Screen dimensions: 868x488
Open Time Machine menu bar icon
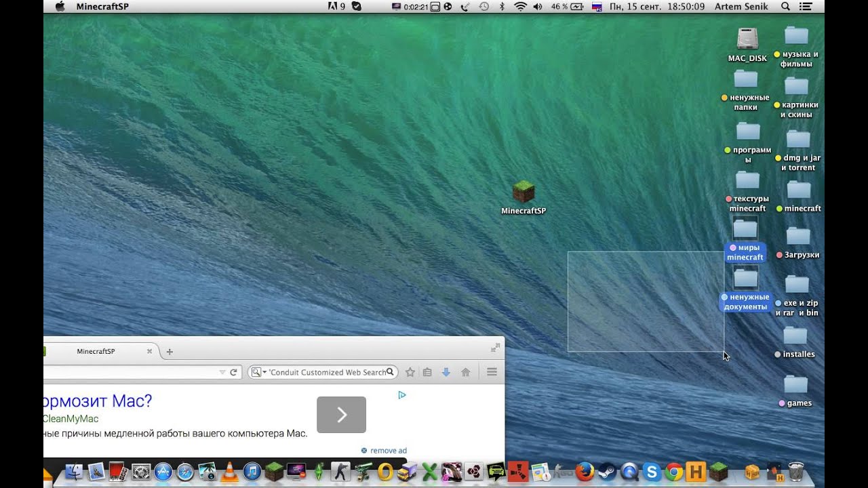pyautogui.click(x=484, y=7)
